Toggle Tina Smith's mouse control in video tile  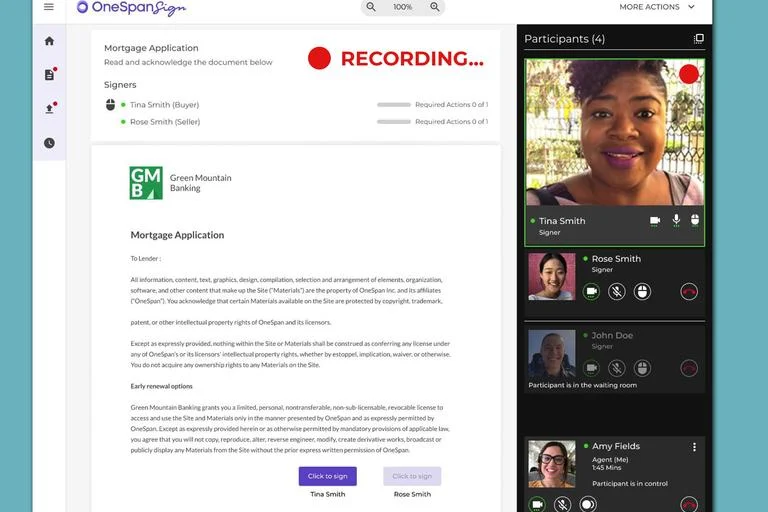coord(695,220)
